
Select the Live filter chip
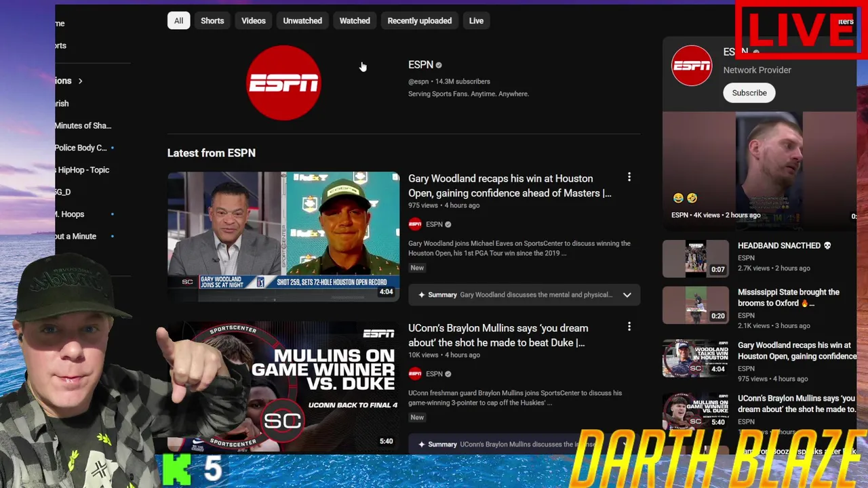(476, 21)
